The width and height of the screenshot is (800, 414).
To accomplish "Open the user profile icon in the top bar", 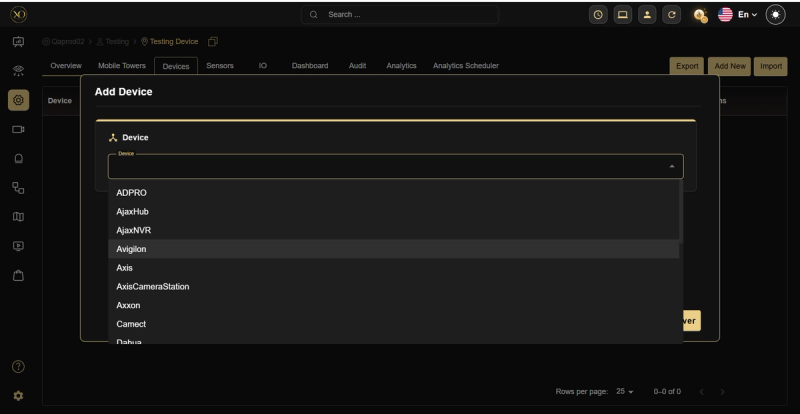I will [647, 15].
